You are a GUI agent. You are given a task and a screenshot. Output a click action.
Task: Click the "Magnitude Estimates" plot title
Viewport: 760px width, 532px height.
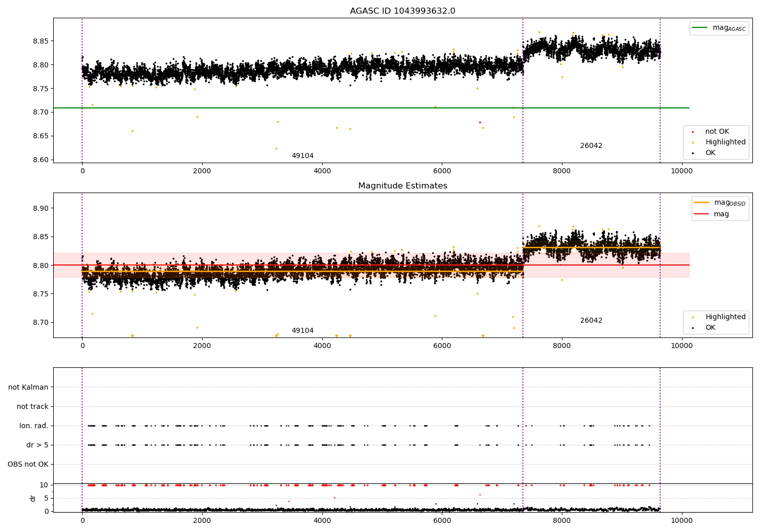402,186
